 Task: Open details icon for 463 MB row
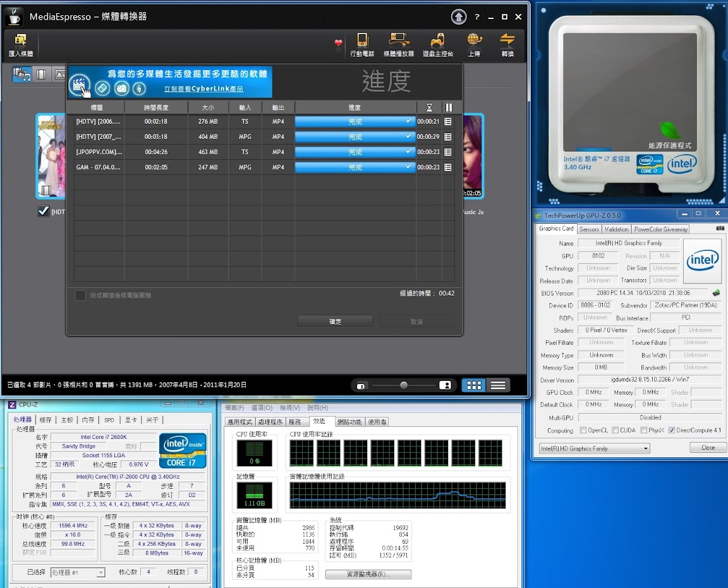click(x=448, y=152)
